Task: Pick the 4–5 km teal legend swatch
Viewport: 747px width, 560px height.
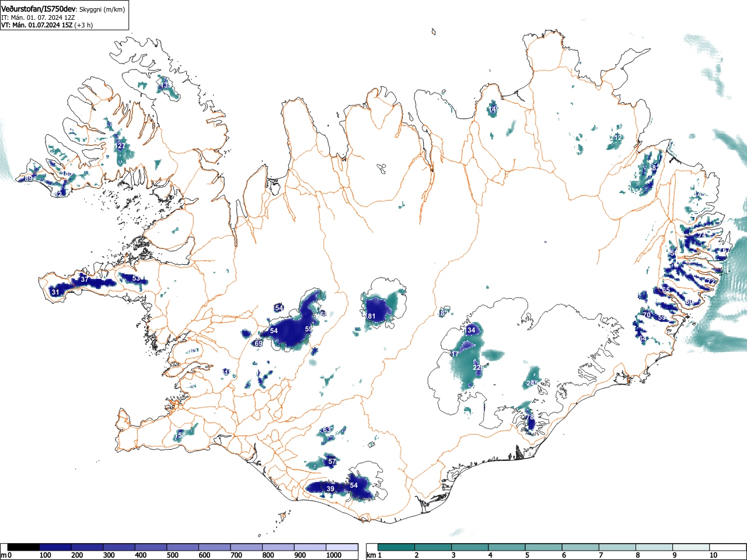Action: [507, 547]
